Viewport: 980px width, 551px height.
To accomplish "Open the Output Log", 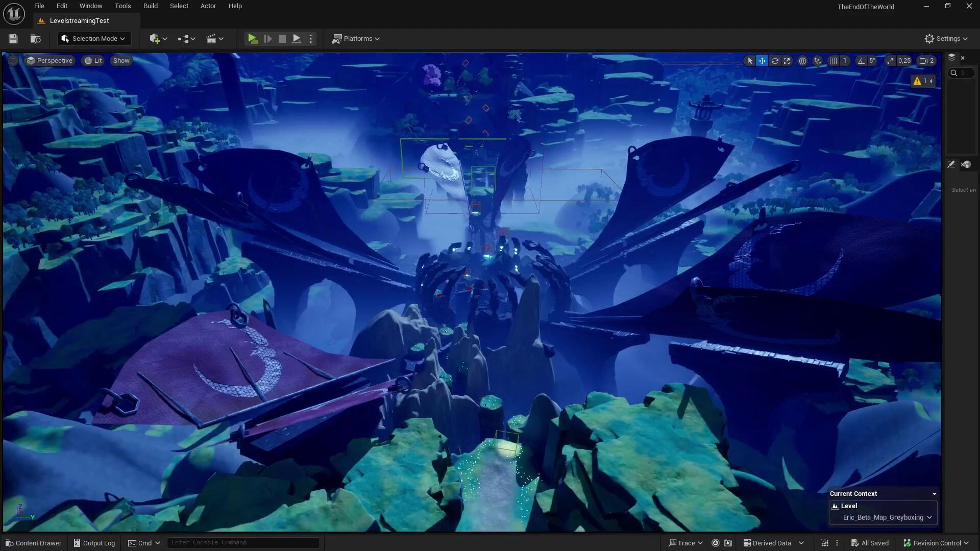I will tap(94, 543).
